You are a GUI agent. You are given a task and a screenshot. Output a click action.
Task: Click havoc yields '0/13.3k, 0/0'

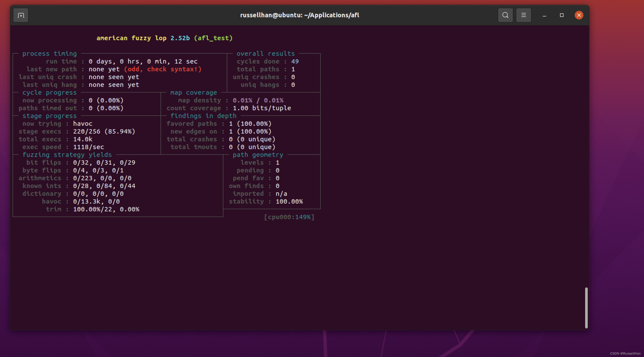[96, 201]
